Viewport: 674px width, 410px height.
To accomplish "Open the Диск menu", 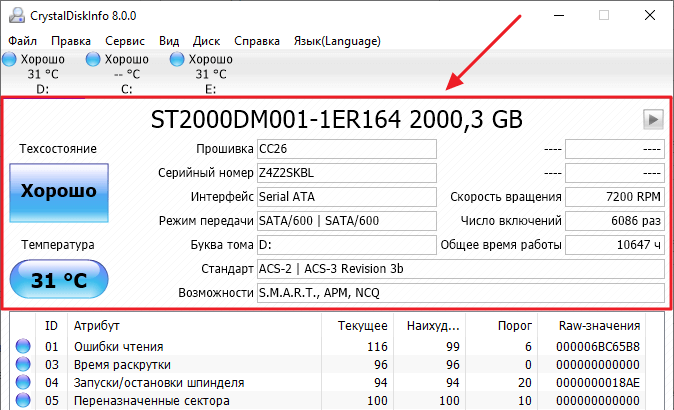I will pos(206,41).
